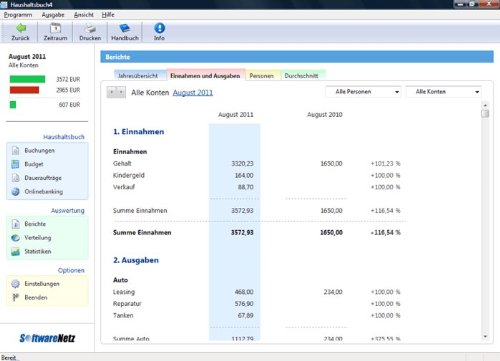Click the Daueraufträge icon in sidebar
This screenshot has height=361, width=500.
pos(16,178)
